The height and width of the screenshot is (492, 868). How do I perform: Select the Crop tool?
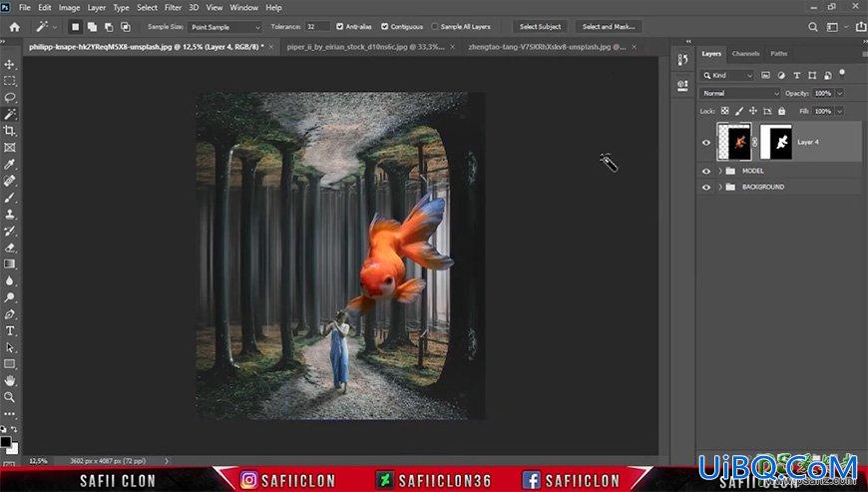[9, 131]
